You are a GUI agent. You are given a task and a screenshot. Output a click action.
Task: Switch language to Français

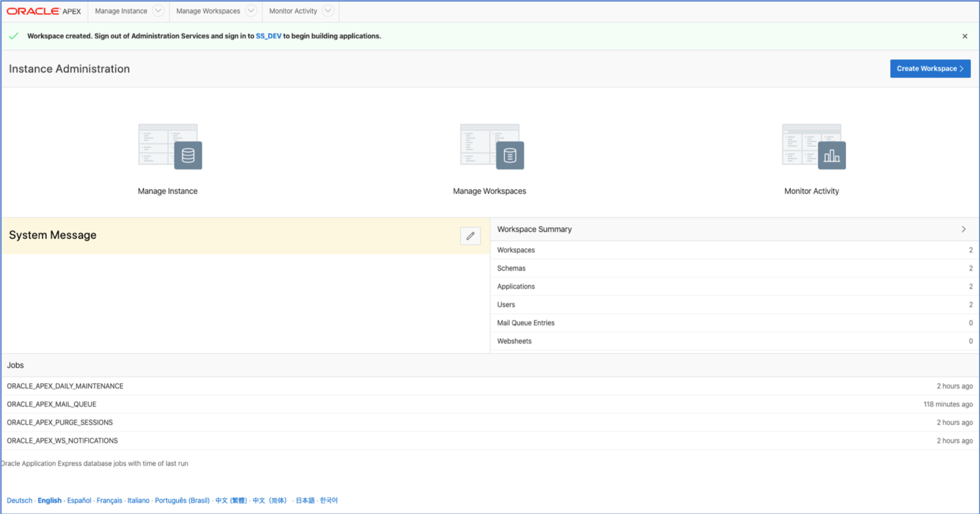tap(109, 500)
